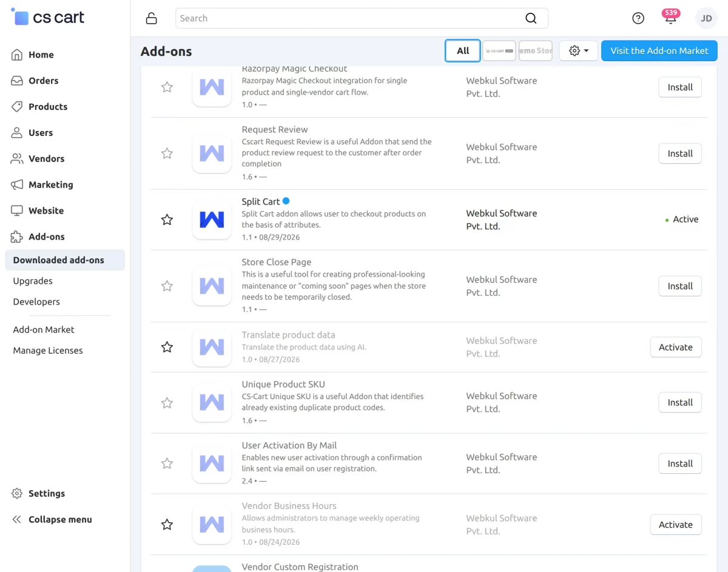Click the blue verified dot beside Split Cart
Viewport: 728px width, 572px height.
(x=286, y=201)
